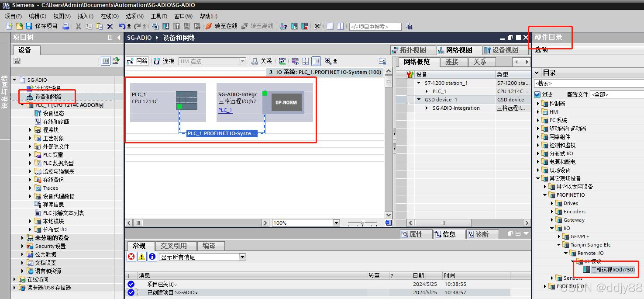Collapse project tree with left arrow icon
Image resolution: width=644 pixels, height=299 pixels.
coord(119,38)
